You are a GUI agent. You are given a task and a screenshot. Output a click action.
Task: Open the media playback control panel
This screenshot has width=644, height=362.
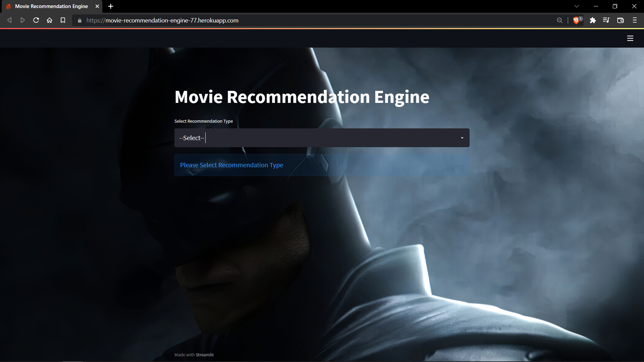coord(606,20)
